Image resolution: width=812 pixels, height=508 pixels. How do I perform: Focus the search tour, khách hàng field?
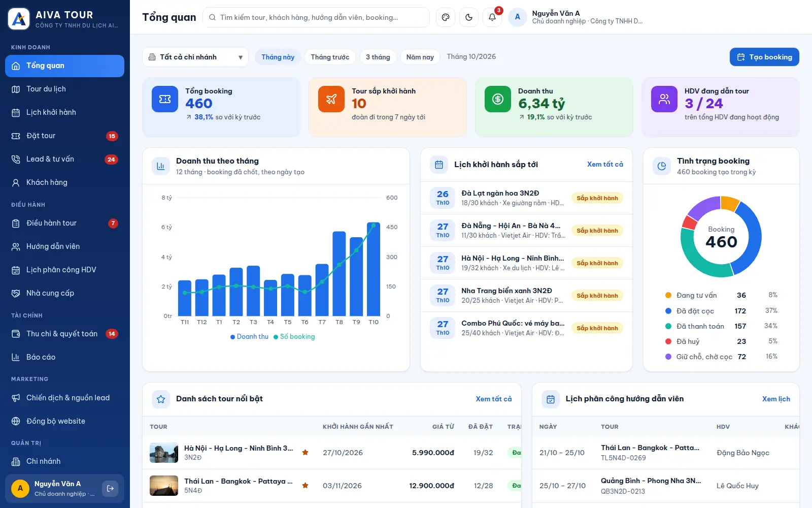[x=316, y=17]
